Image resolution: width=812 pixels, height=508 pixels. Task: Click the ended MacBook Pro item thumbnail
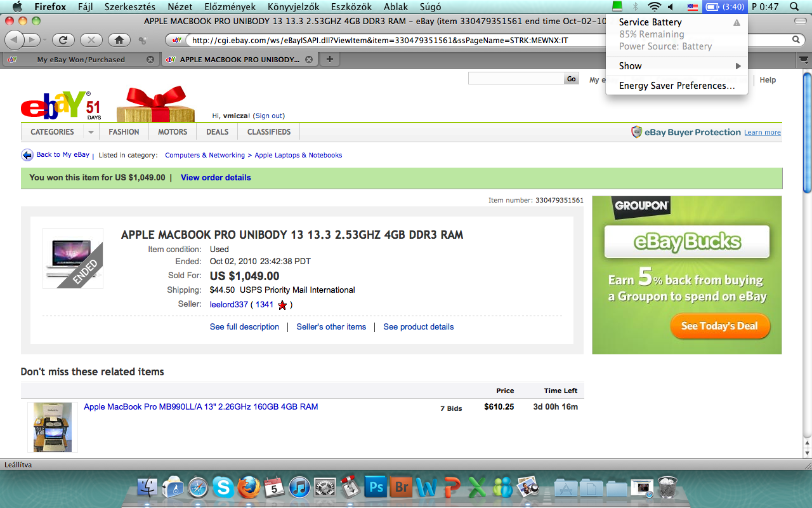[x=72, y=258]
